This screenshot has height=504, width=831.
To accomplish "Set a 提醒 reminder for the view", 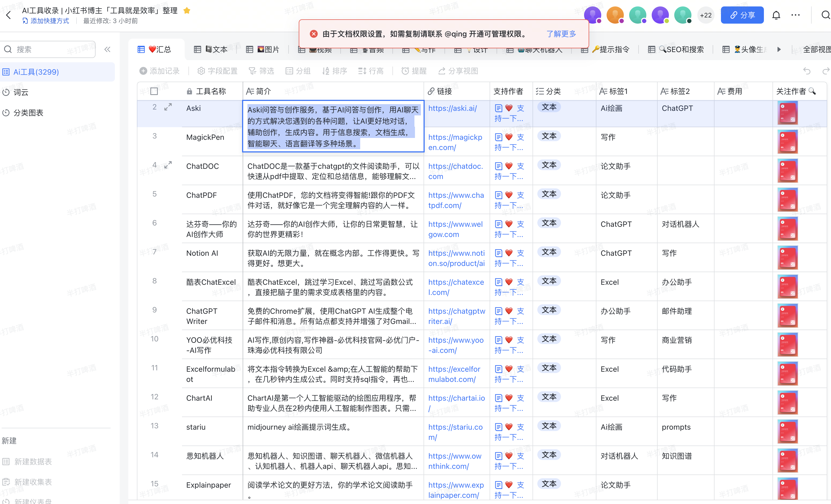I will [x=414, y=71].
